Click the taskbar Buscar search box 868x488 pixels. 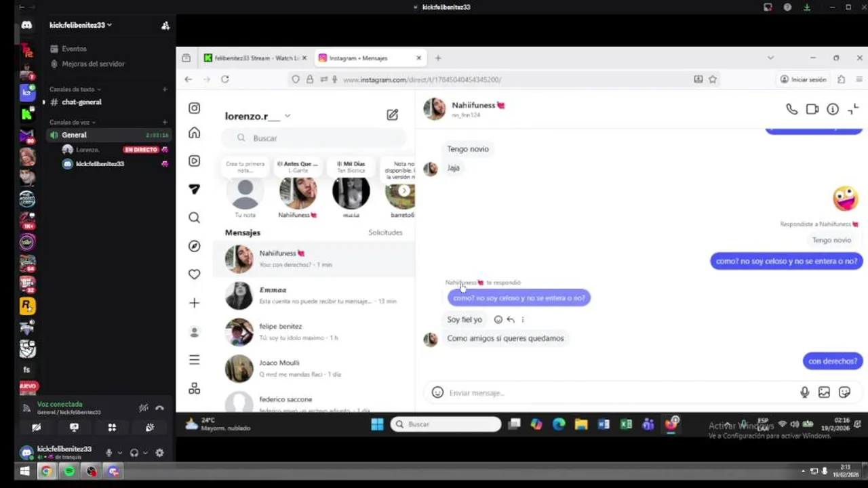(x=447, y=424)
